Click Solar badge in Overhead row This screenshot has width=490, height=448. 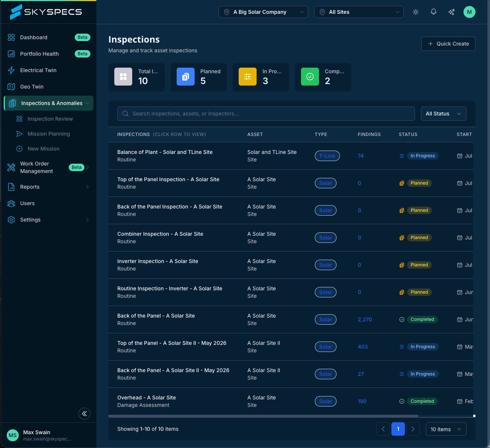(326, 401)
